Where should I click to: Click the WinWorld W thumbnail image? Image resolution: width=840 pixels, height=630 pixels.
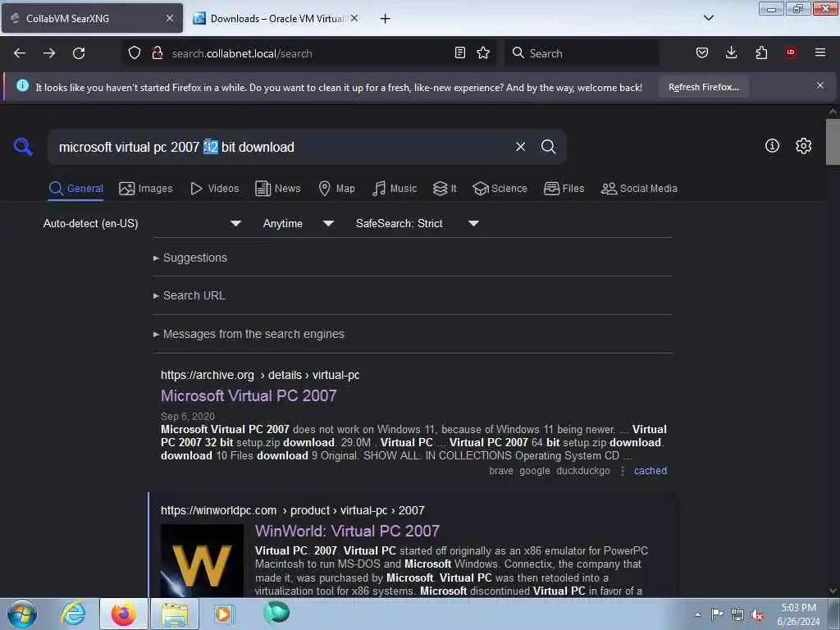tap(202, 560)
